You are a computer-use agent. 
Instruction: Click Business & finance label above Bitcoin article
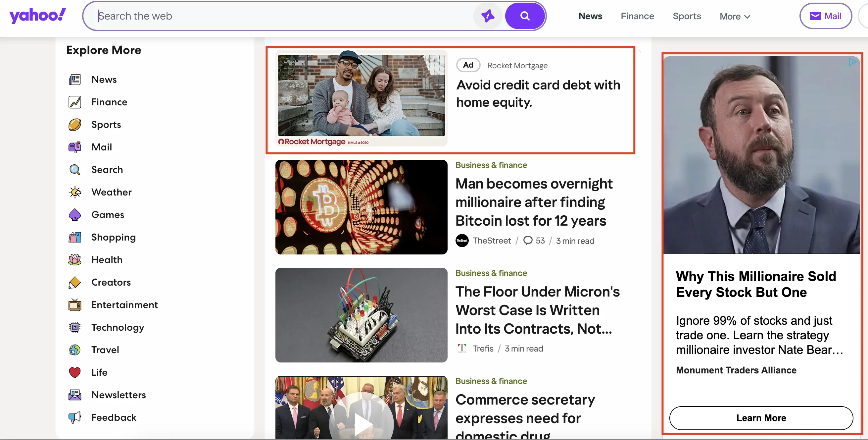pos(491,165)
